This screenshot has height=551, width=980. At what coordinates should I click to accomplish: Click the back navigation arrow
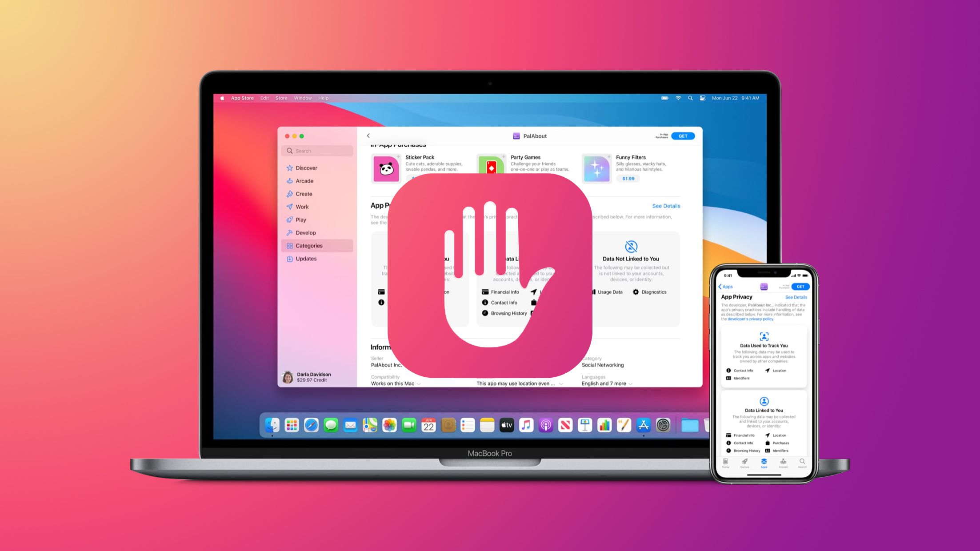coord(368,135)
